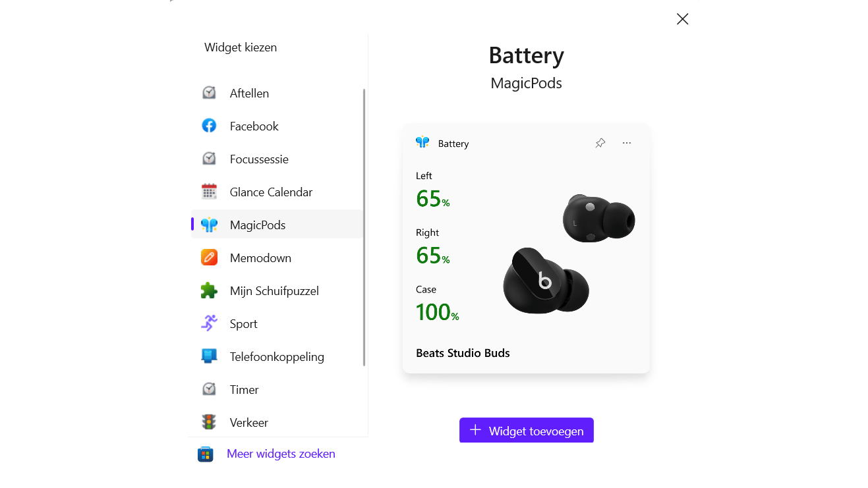Select the Timer widget entry
This screenshot has height=488, width=868.
(x=244, y=390)
